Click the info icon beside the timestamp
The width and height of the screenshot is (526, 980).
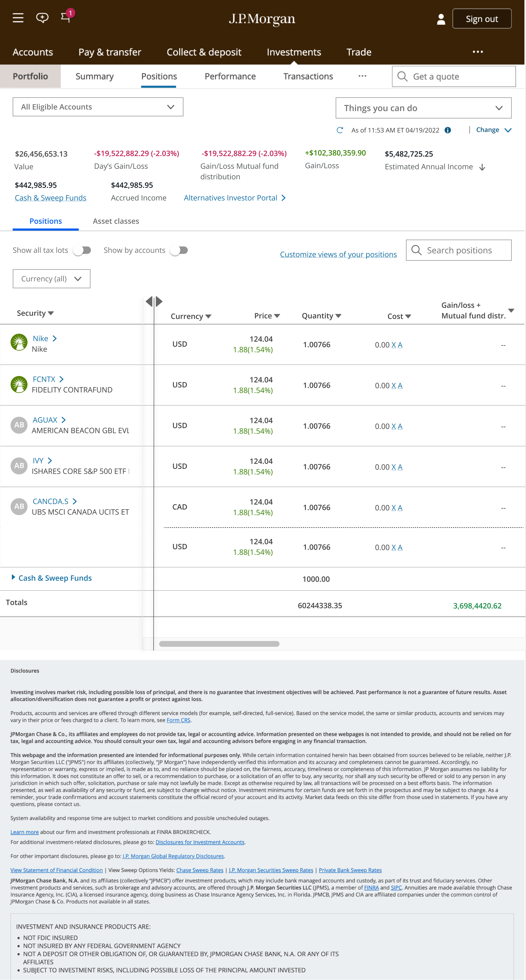point(448,130)
